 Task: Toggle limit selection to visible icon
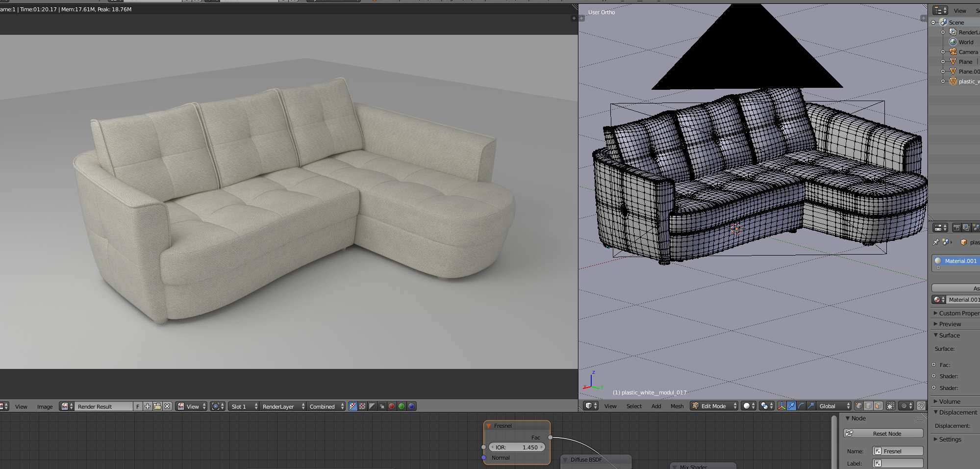coord(891,406)
